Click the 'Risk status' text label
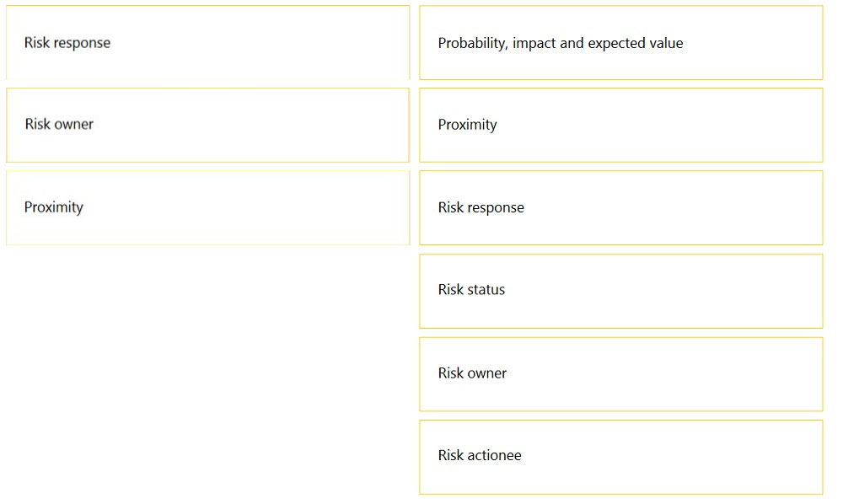 pyautogui.click(x=471, y=290)
